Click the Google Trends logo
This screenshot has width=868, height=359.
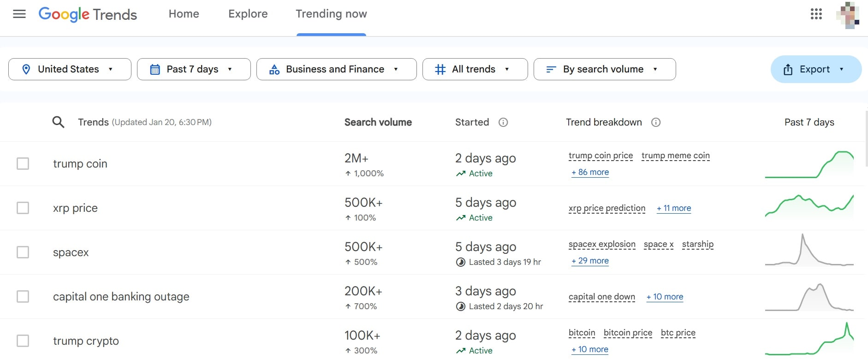pos(88,14)
